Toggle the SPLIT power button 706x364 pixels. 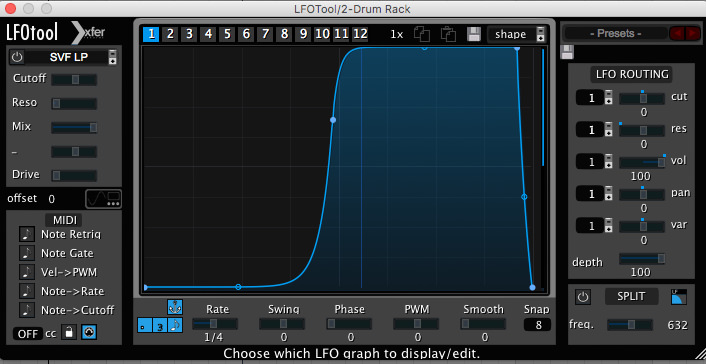[583, 297]
